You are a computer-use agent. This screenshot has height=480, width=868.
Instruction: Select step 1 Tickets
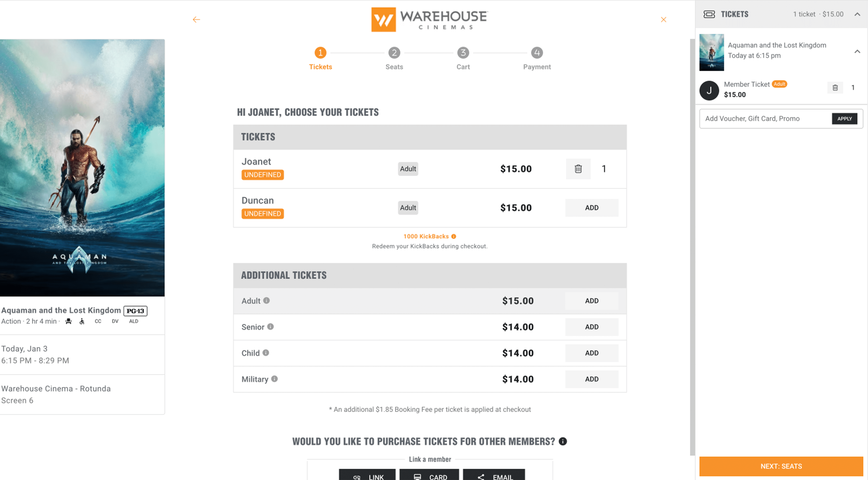pos(320,58)
